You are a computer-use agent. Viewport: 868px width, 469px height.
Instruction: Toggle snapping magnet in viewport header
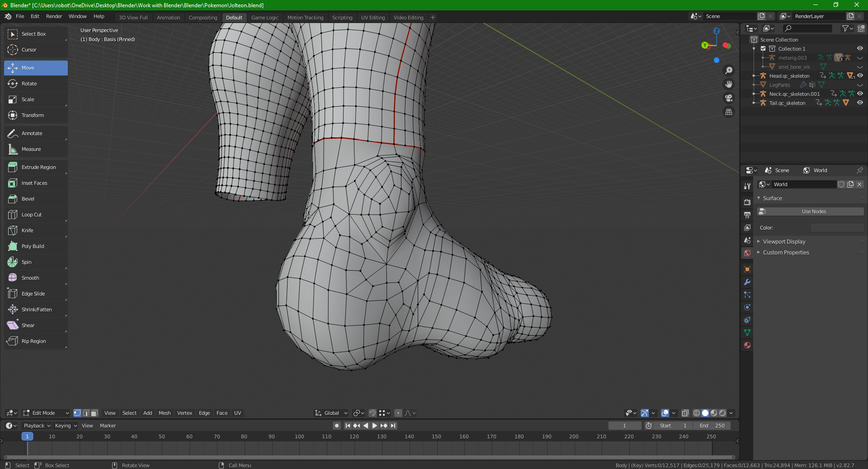[373, 413]
